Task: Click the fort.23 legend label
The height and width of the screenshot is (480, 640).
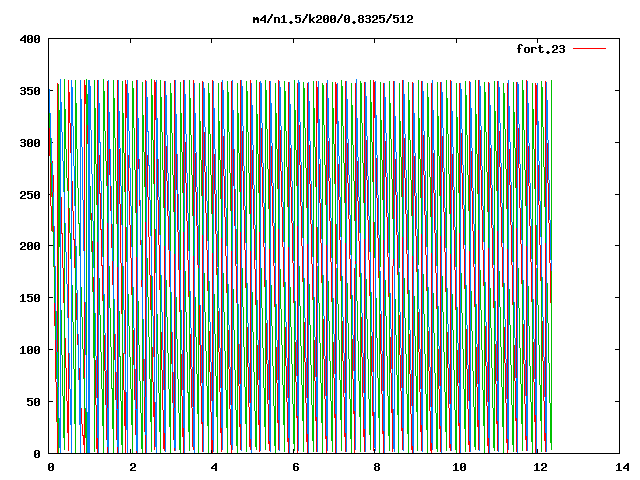Action: 541,49
